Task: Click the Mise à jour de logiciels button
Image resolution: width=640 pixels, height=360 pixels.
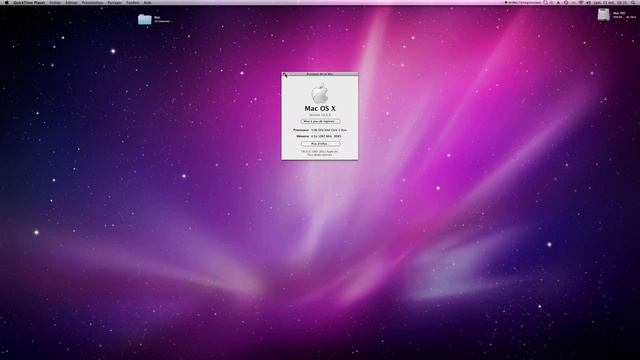Action: coord(320,121)
